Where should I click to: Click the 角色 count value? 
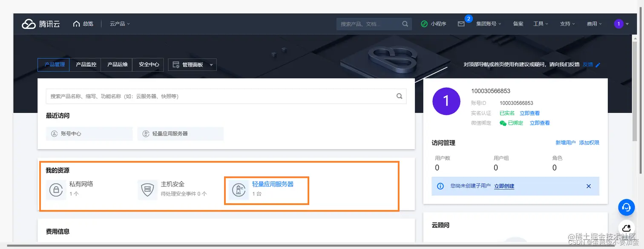pos(555,168)
